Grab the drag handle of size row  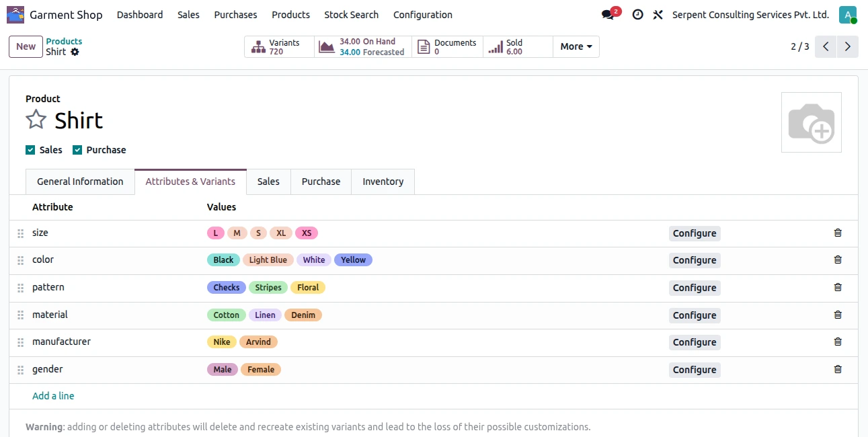pyautogui.click(x=20, y=233)
